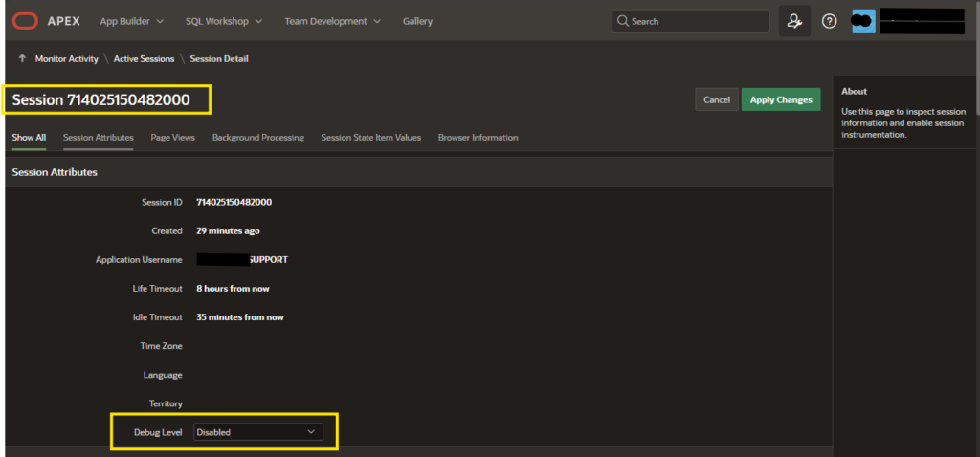Click the Apply Changes button
Viewport: 980px width, 457px height.
click(781, 99)
